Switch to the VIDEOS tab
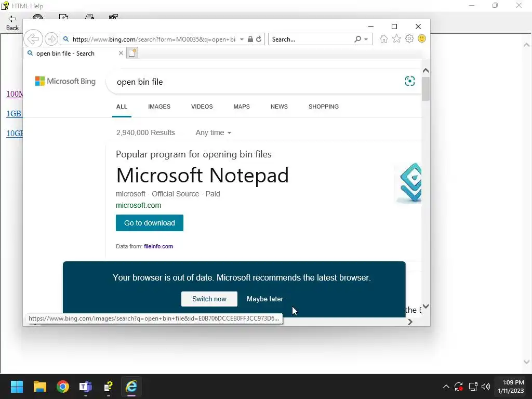The width and height of the screenshot is (532, 399). pos(202,107)
